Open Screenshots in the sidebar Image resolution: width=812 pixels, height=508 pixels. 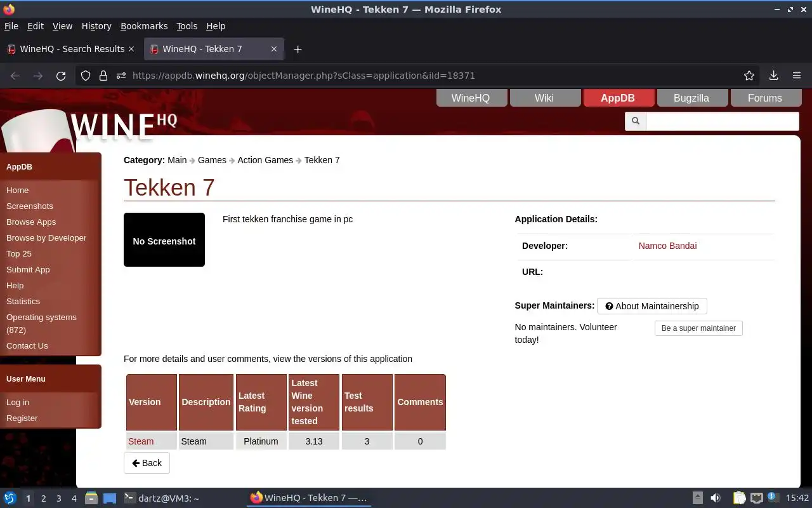click(x=30, y=206)
